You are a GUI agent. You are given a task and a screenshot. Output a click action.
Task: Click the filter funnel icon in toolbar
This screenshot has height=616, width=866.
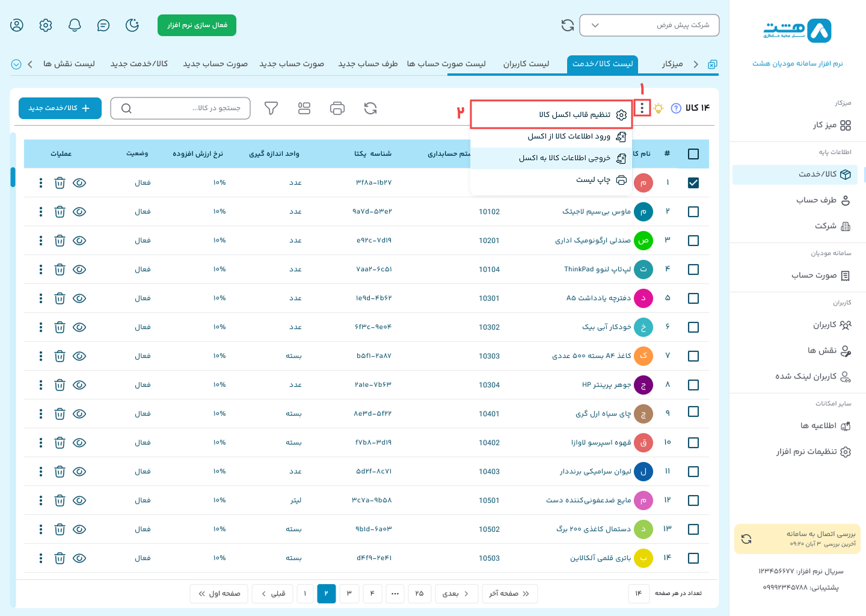tap(271, 108)
